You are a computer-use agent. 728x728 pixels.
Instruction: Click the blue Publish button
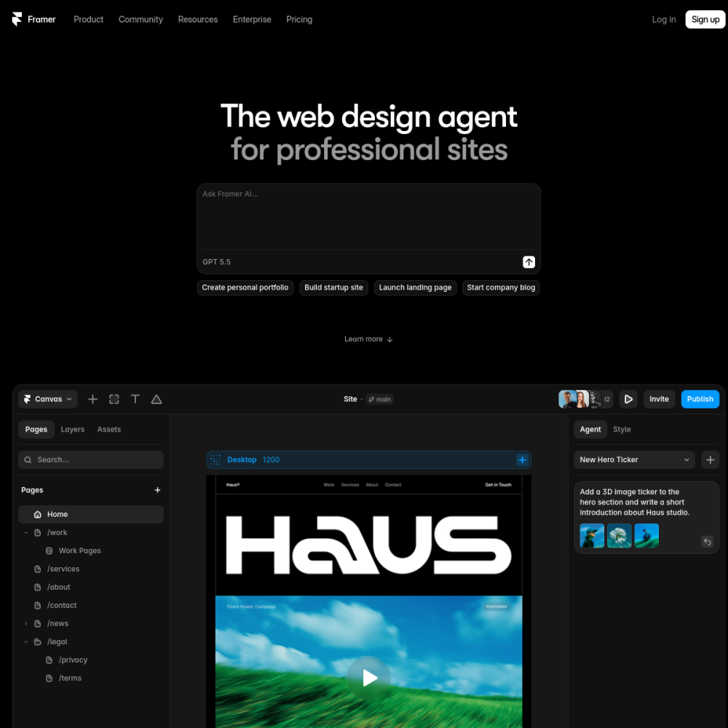click(700, 399)
